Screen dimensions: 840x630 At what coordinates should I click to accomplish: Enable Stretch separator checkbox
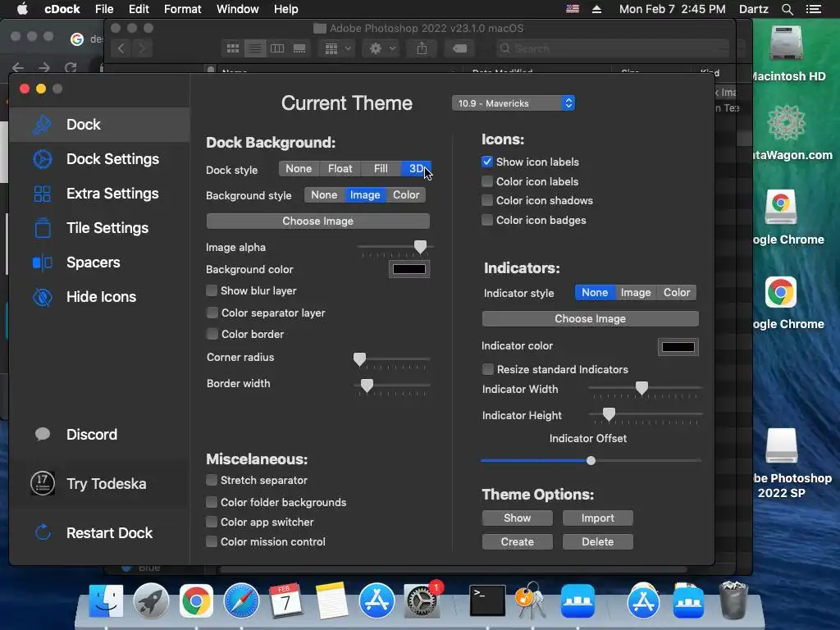tap(212, 480)
